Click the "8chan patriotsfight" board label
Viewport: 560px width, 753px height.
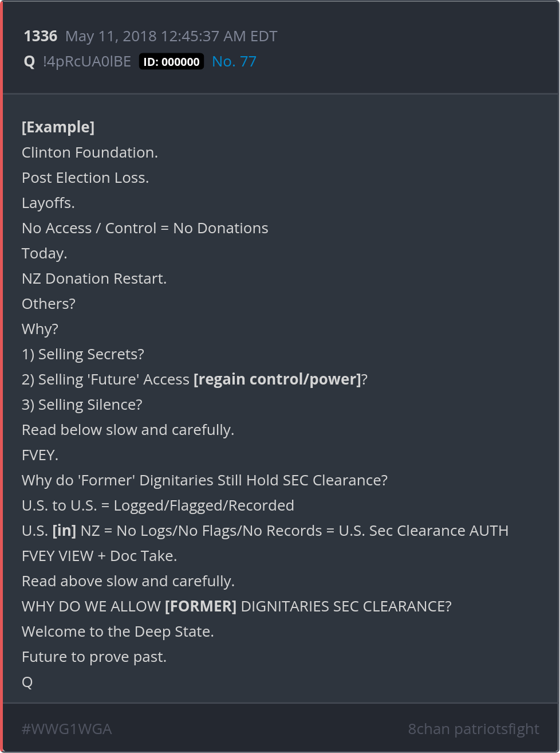473,729
